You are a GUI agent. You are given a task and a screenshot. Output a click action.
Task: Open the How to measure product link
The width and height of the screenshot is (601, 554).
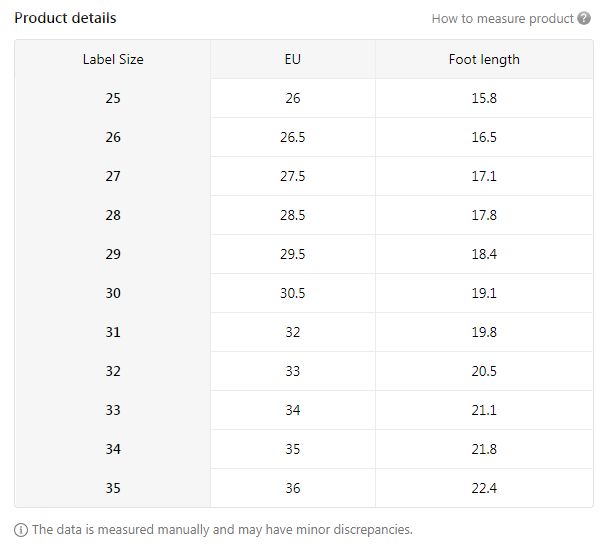point(502,18)
